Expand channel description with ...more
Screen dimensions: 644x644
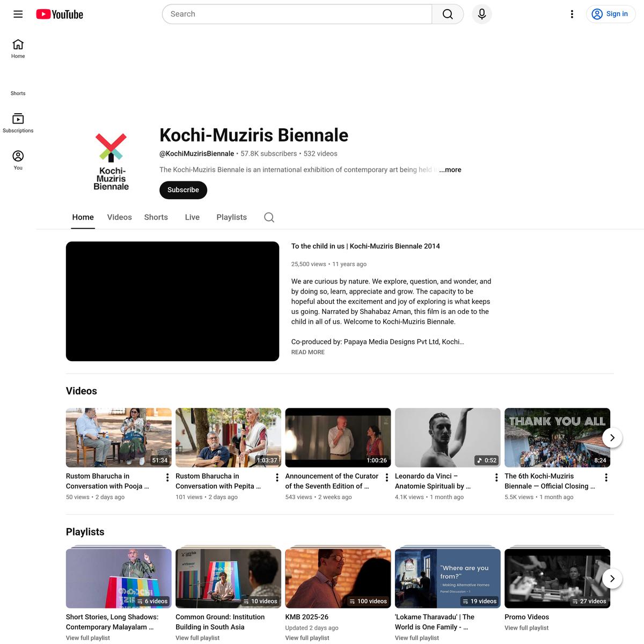450,170
